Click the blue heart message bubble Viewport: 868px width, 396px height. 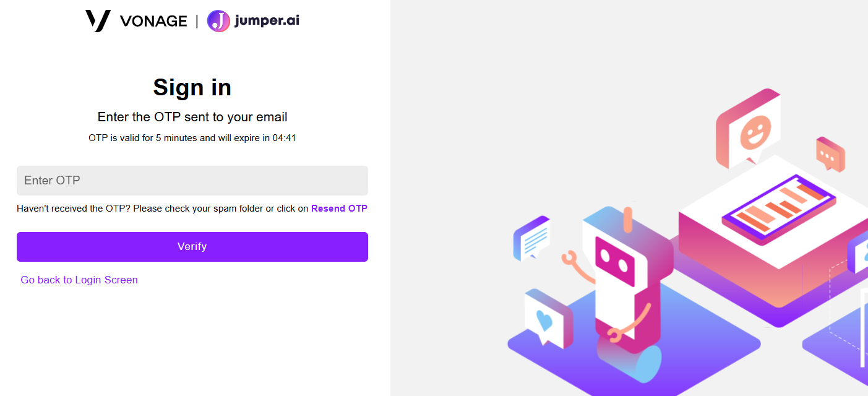pos(548,317)
